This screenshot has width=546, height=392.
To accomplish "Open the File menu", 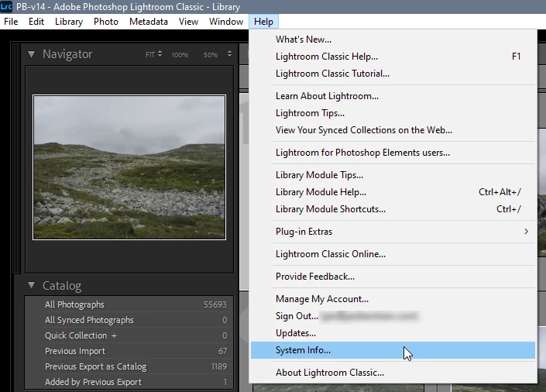I will (11, 22).
